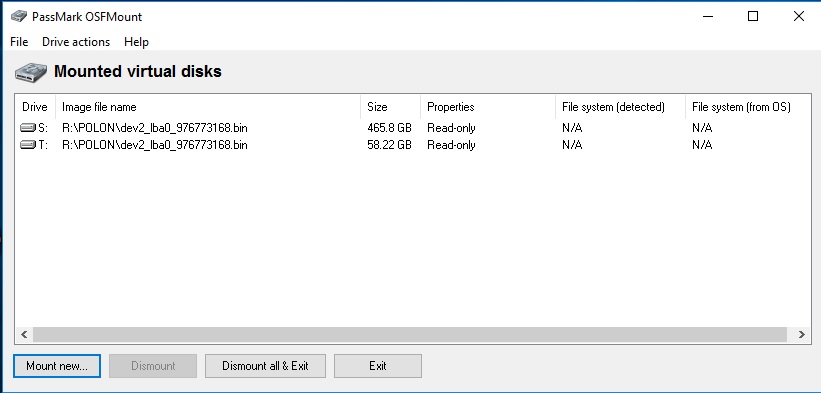This screenshot has width=821, height=393.
Task: Click the Mounted virtual disks heading
Action: (138, 71)
